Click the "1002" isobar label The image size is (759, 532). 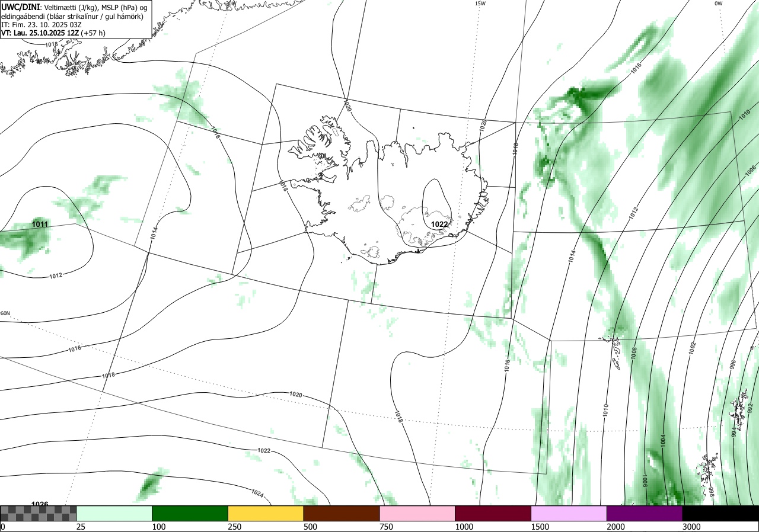(692, 348)
